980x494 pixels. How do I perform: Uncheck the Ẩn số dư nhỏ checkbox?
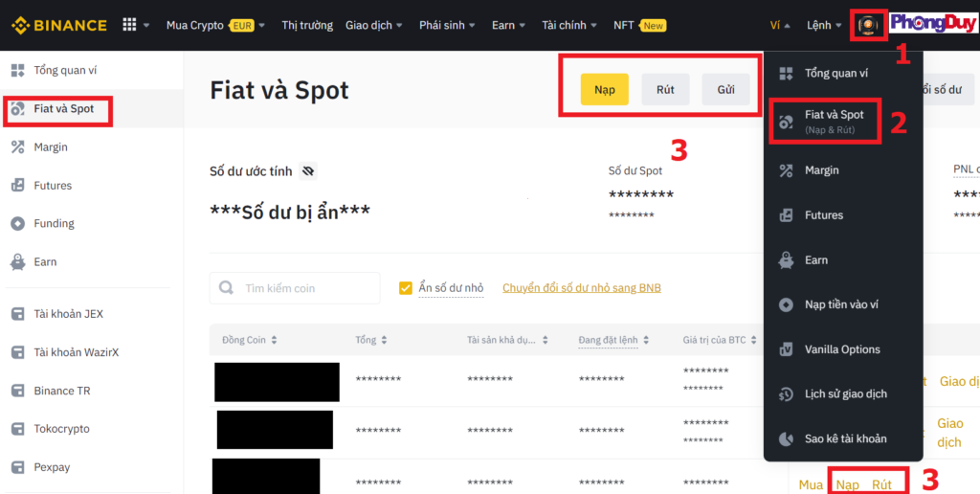pyautogui.click(x=406, y=288)
